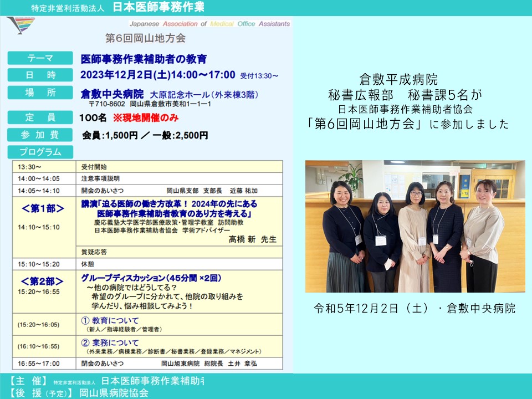Click '岡山旭東病院 総院長' title text

click(x=192, y=364)
